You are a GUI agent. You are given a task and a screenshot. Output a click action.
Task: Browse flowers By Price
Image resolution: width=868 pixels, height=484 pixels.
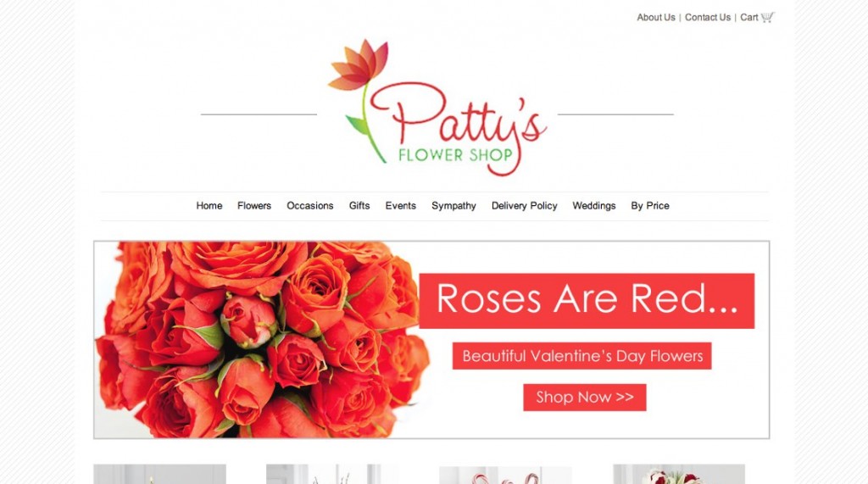click(650, 206)
